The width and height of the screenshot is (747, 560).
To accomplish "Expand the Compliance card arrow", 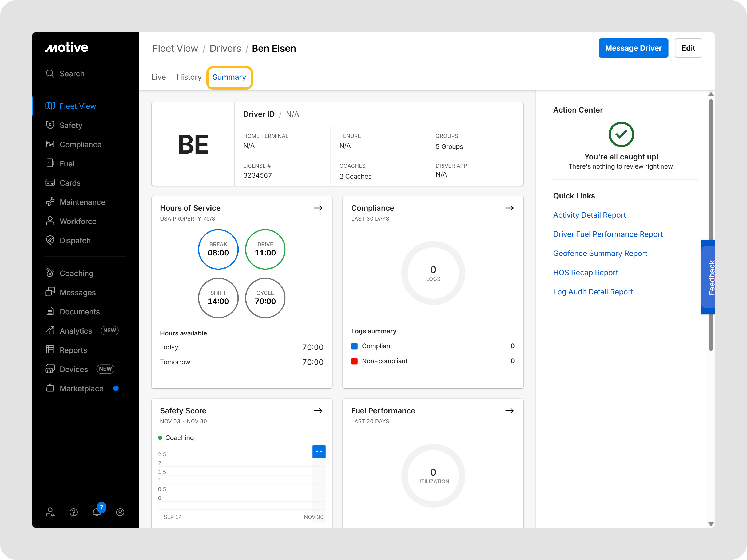I will click(509, 208).
